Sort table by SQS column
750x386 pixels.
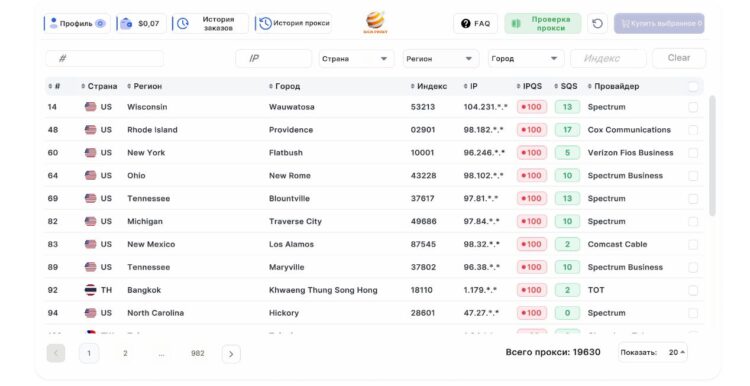click(x=565, y=86)
